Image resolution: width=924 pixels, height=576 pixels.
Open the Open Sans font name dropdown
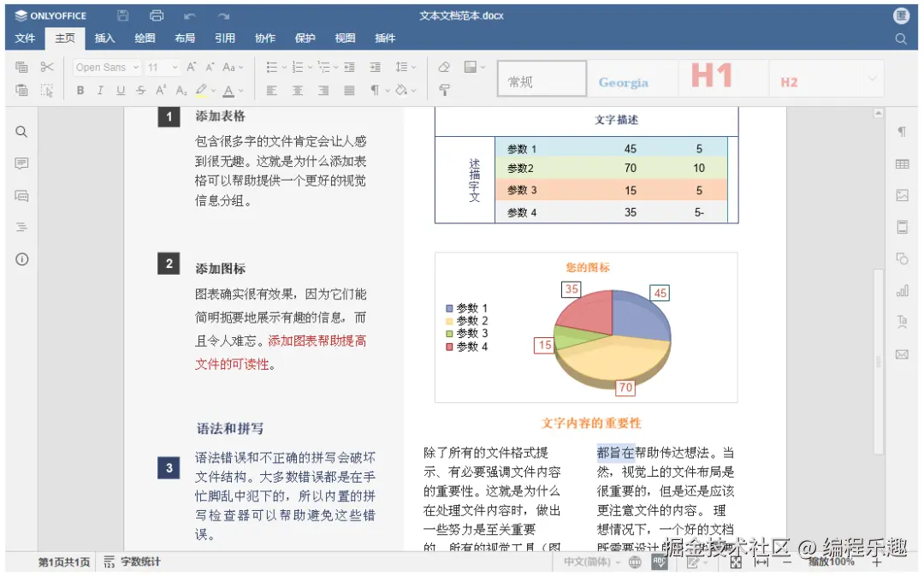coord(136,68)
